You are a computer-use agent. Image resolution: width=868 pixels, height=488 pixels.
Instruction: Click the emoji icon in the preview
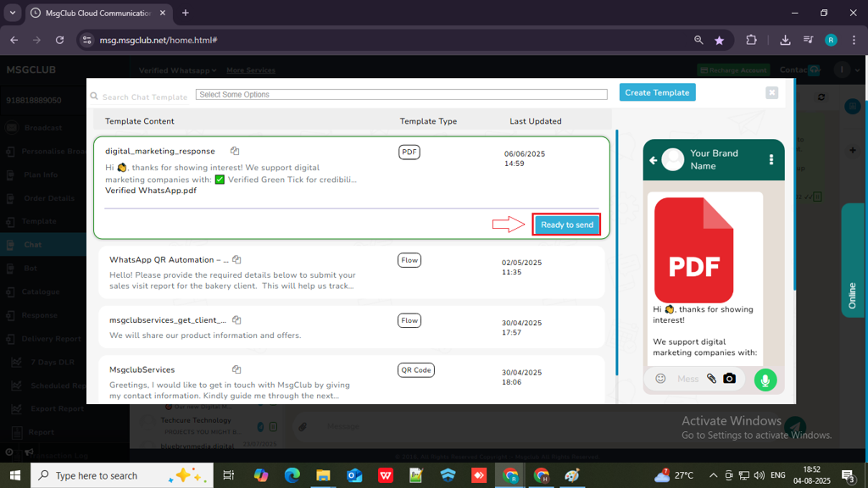point(660,379)
